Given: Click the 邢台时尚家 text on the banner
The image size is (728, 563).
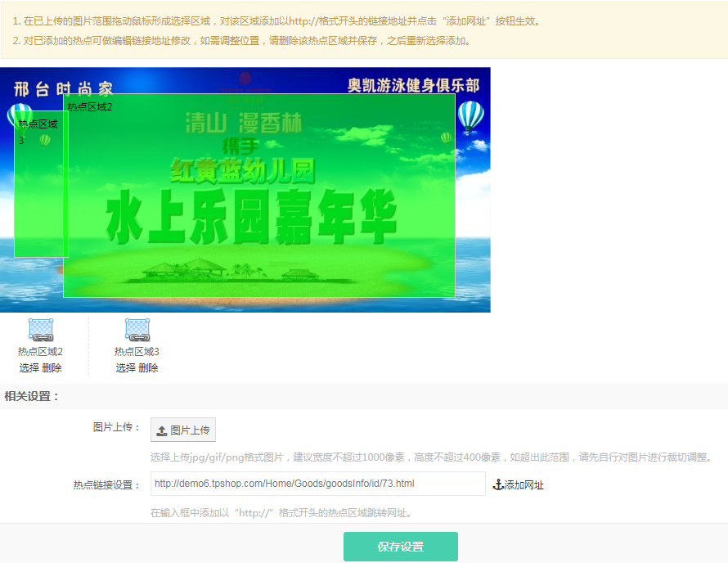Looking at the screenshot, I should pos(64,88).
